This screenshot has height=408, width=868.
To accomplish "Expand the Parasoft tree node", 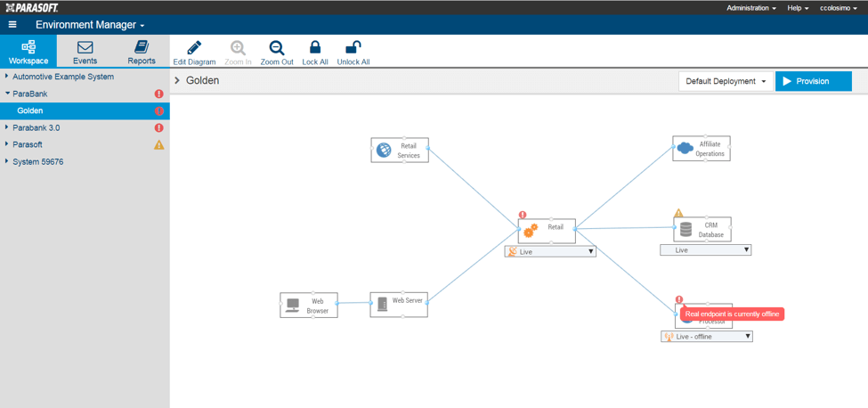I will click(6, 144).
